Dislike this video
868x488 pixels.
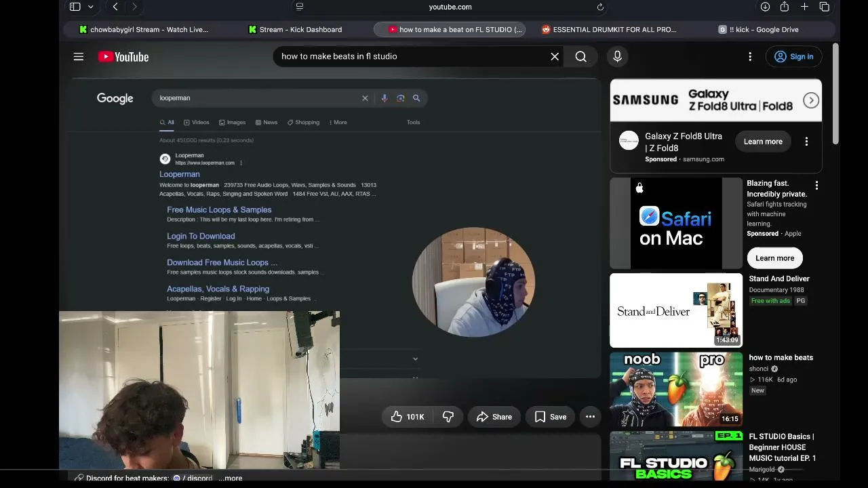[448, 417]
